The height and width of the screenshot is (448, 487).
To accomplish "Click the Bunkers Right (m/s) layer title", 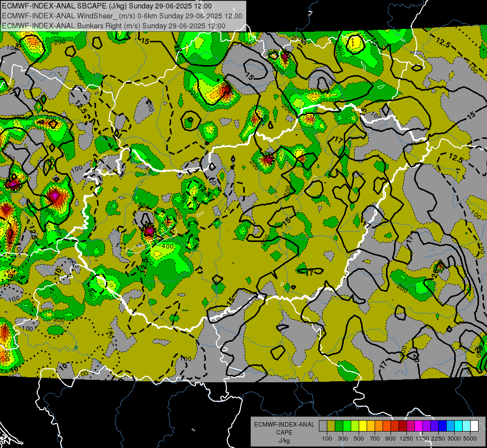I will click(x=114, y=26).
